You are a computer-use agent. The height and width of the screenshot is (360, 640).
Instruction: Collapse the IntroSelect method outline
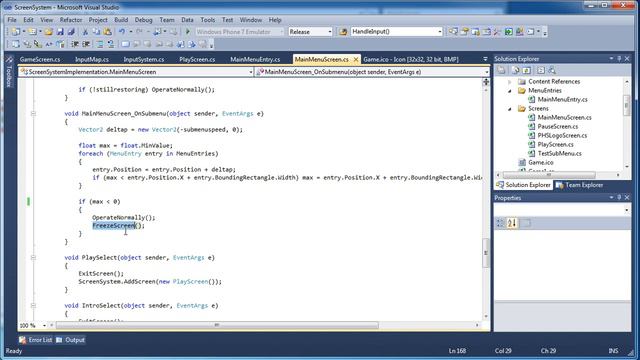point(33,305)
